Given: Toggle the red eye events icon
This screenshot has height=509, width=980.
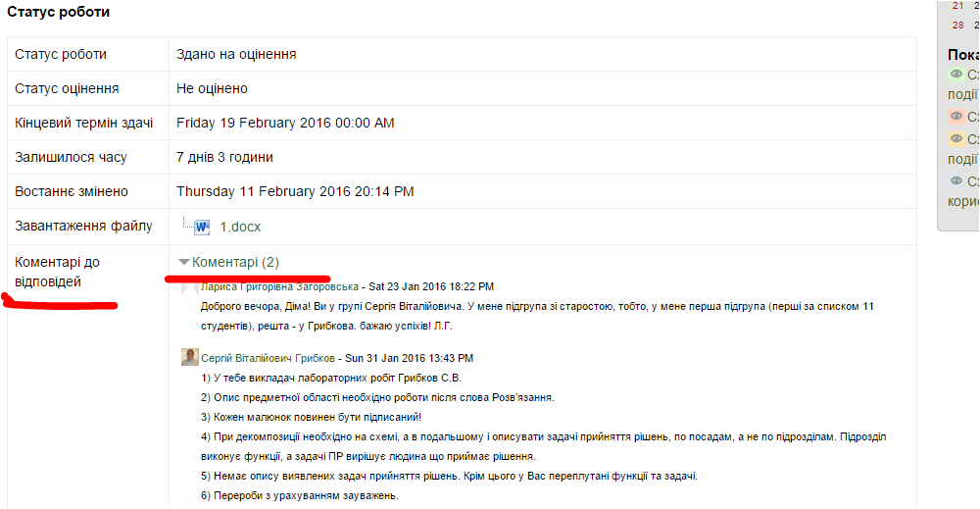Looking at the screenshot, I should pyautogui.click(x=956, y=117).
